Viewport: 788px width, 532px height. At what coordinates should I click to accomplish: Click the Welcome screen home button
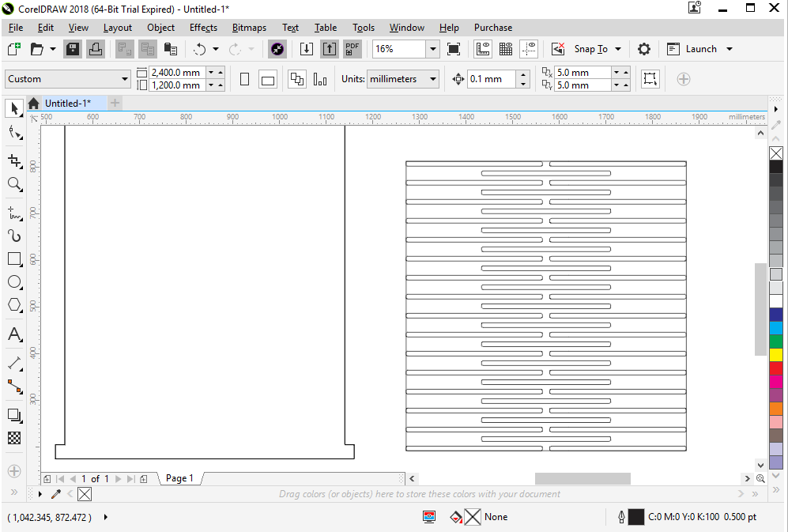point(34,103)
